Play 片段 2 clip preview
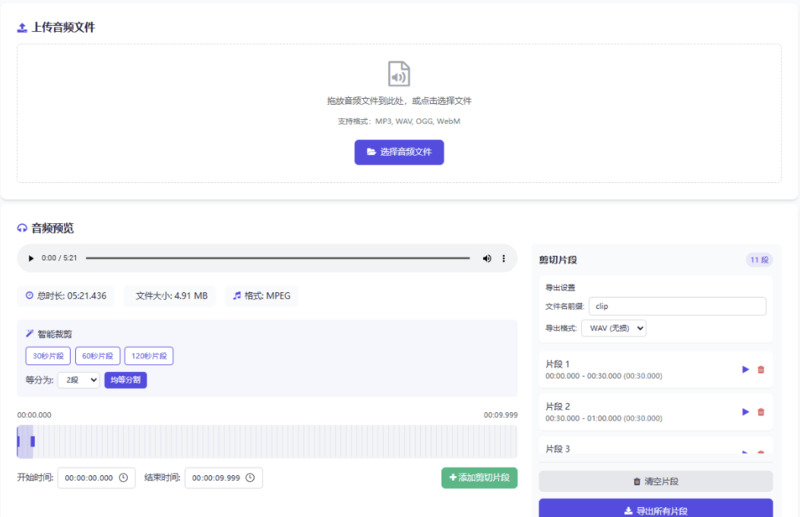The height and width of the screenshot is (517, 800). pos(745,411)
